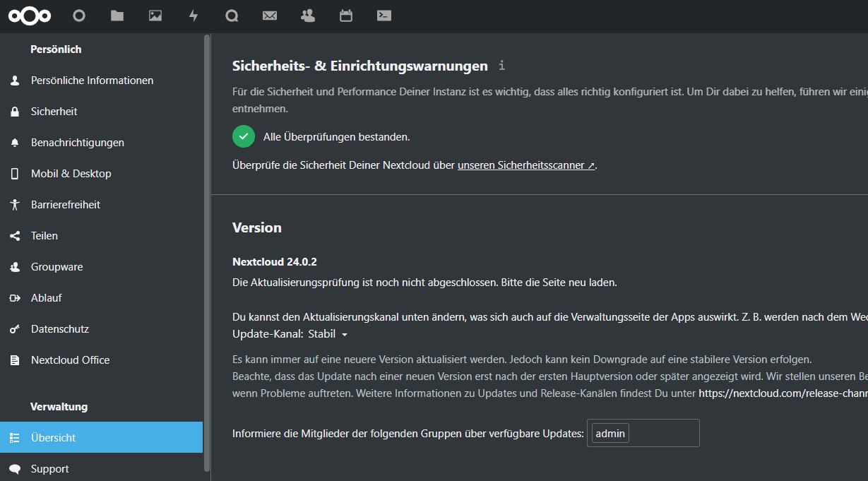This screenshot has height=481, width=868.
Task: Open the Photos app icon
Action: click(155, 16)
